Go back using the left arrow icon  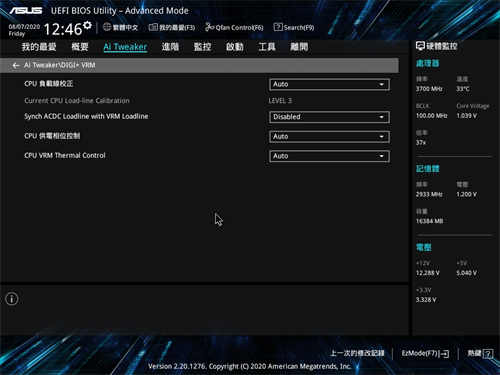tap(16, 66)
